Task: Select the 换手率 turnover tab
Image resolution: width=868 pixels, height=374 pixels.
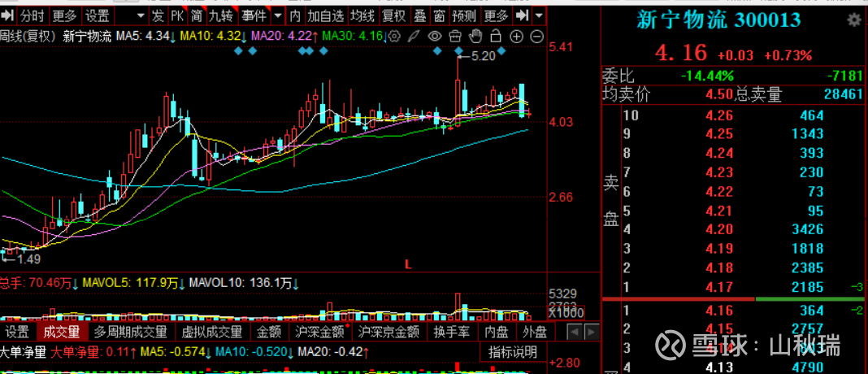Action: (x=452, y=333)
